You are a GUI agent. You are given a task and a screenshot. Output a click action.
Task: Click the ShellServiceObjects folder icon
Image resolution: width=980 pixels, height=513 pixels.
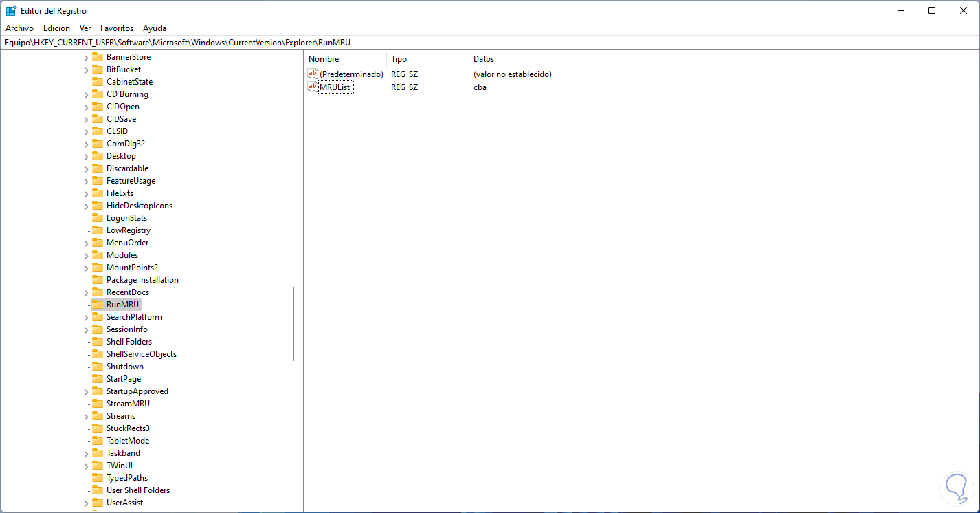[97, 354]
